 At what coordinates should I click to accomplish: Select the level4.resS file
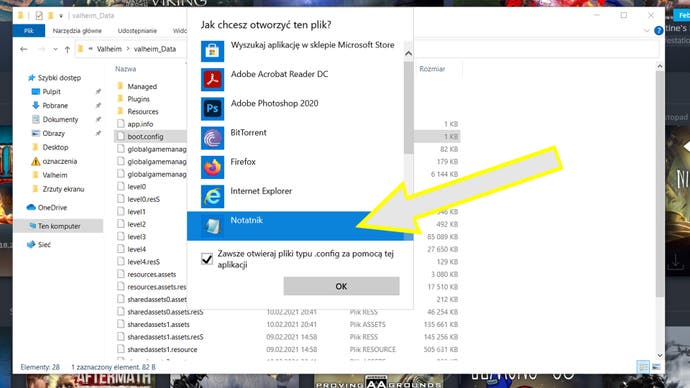pos(143,262)
